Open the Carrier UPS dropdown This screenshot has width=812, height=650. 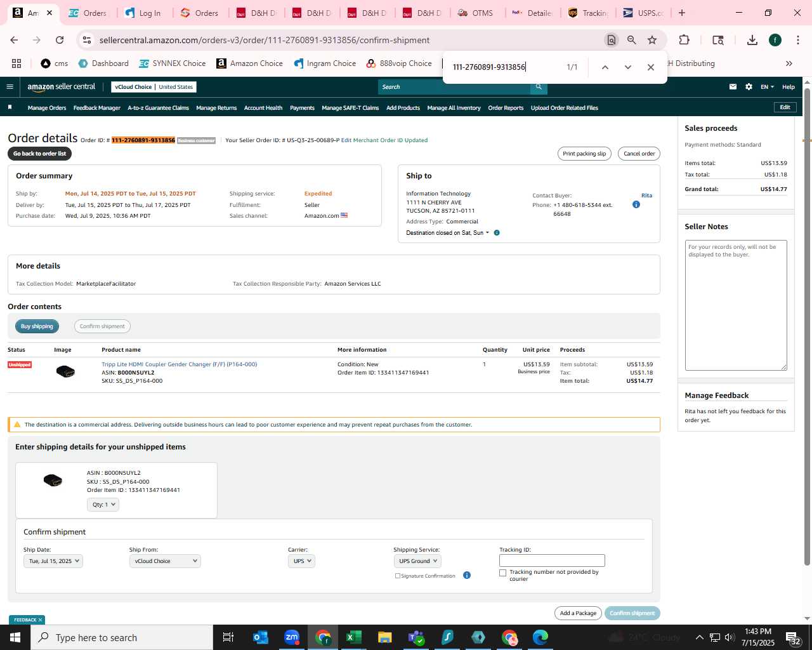point(301,561)
